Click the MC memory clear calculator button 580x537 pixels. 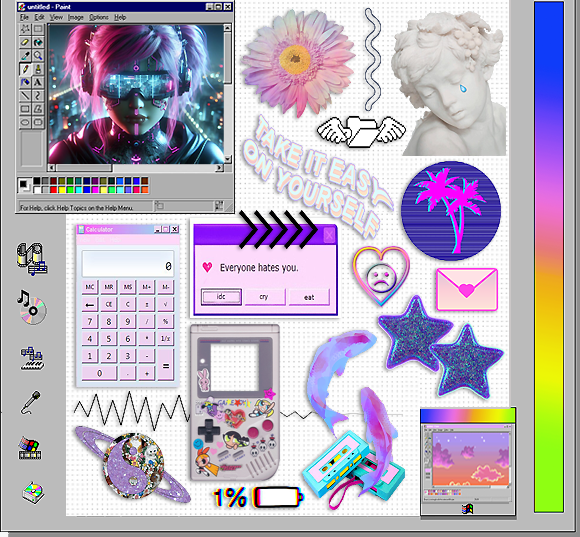pos(90,287)
